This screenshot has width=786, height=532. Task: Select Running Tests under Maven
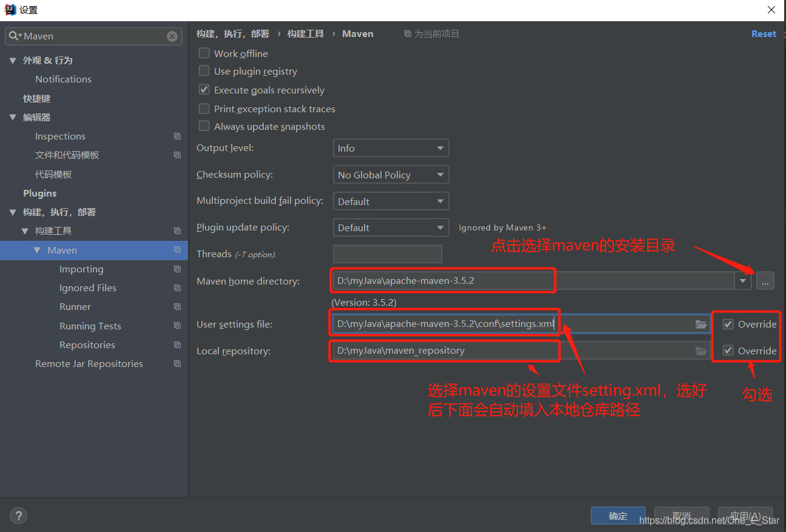(90, 326)
